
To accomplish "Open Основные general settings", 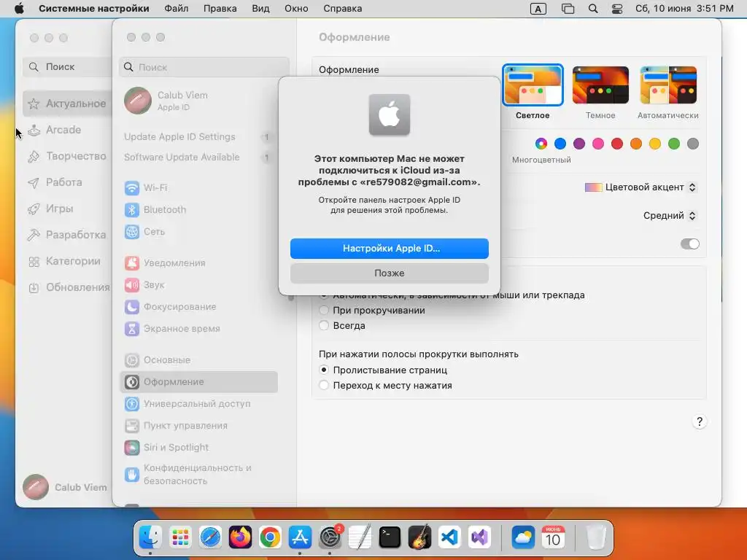I will pos(198,360).
